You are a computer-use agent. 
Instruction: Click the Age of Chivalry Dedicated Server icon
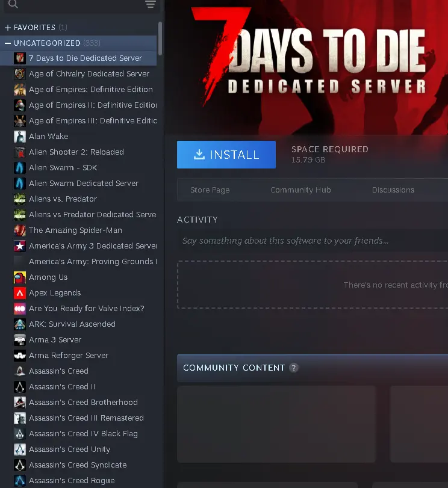pos(20,74)
